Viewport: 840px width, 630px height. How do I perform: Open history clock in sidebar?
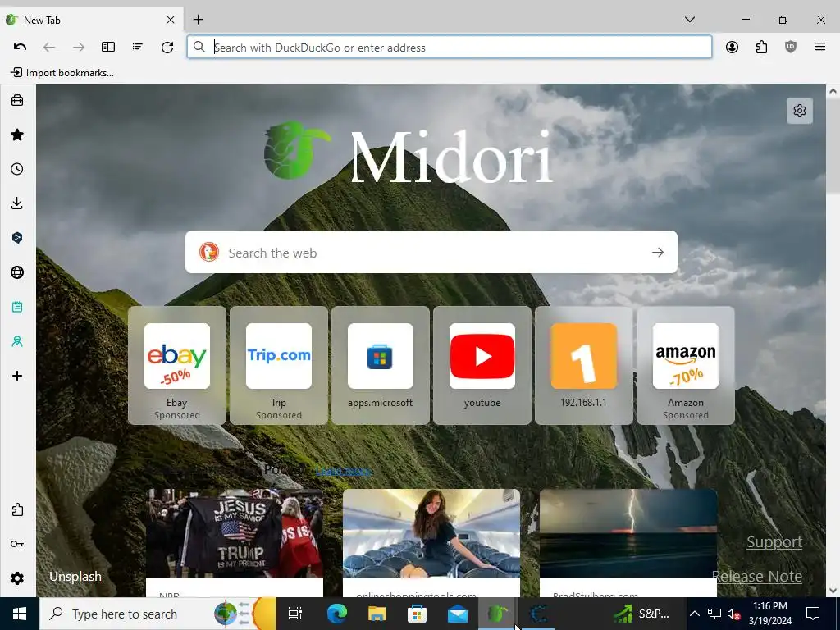(x=17, y=169)
